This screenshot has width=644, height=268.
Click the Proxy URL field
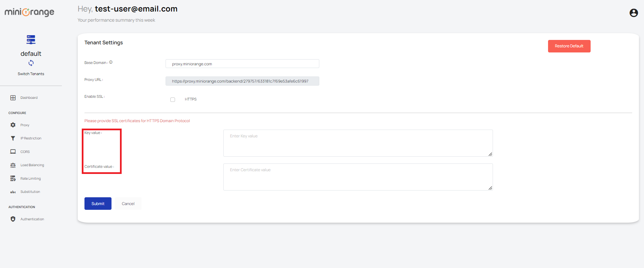coord(242,81)
